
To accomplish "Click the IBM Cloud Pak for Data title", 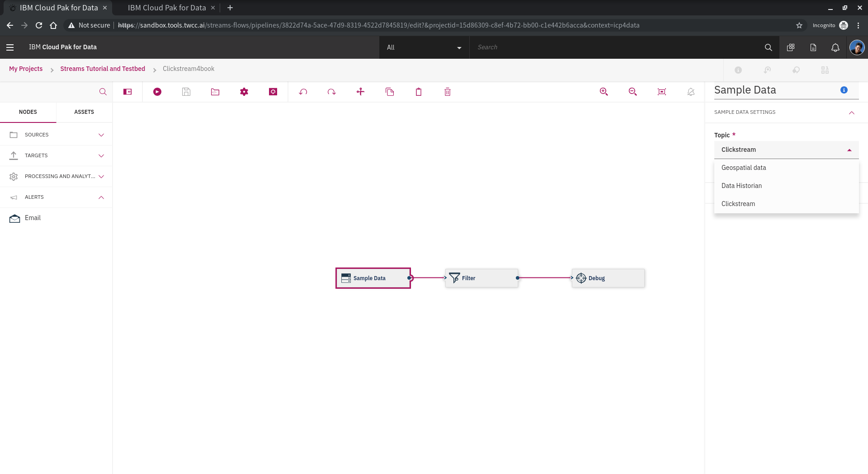I will point(63,47).
